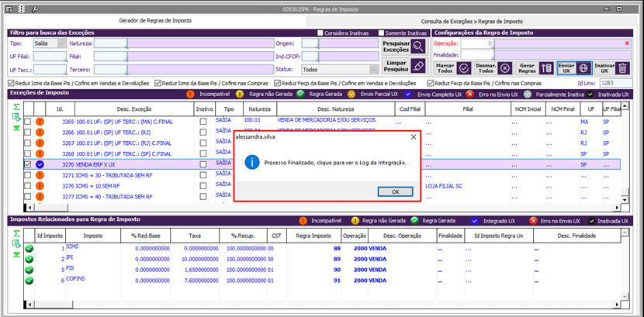Uncheck Reduz Icms da Base Pis / Cofins em Vendas e Devoluções
Image resolution: width=644 pixels, height=317 pixels.
[11, 83]
